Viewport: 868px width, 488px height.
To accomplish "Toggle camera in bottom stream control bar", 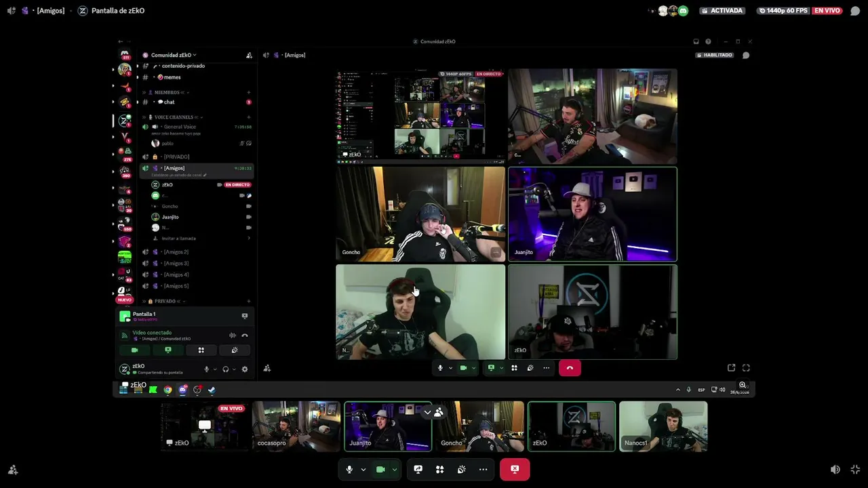I will tap(380, 469).
